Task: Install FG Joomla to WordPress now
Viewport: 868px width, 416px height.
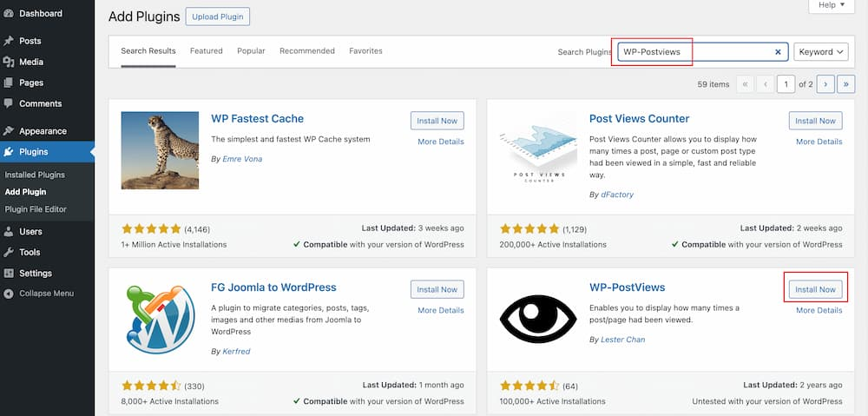Action: [437, 289]
